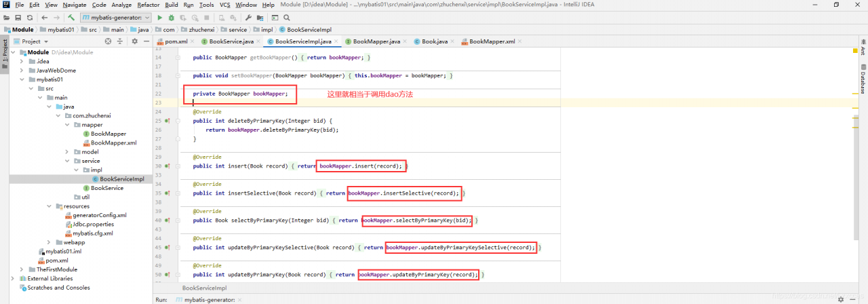Hide the Project panel with the minus icon

(146, 41)
